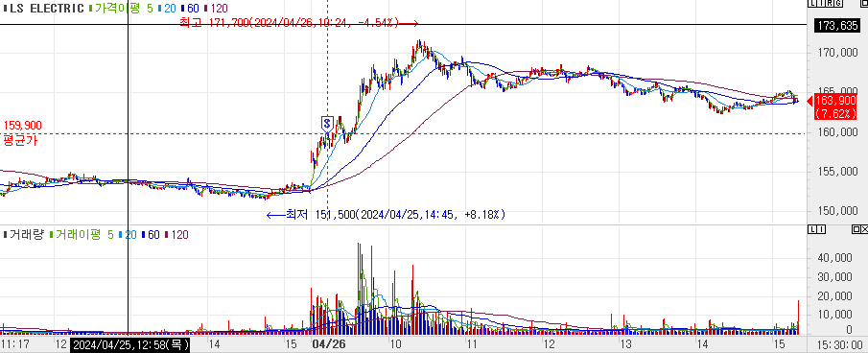
Task: Click the 155,000 price axis label
Action: 838,172
